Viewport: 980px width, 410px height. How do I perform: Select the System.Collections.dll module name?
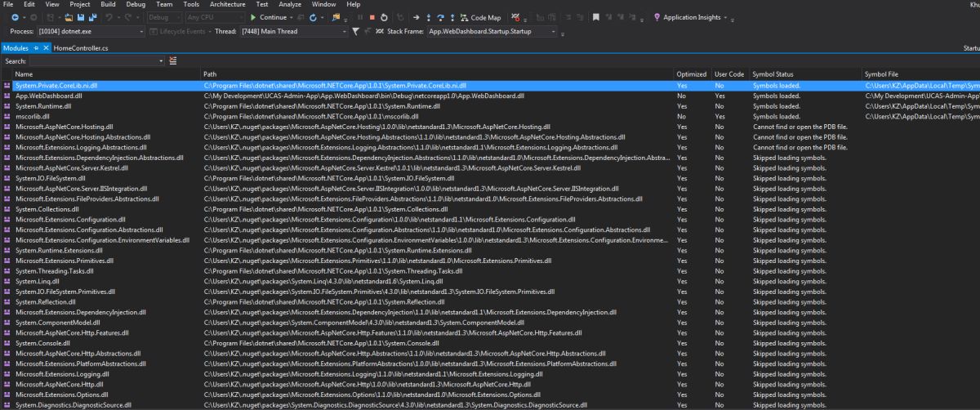46,208
